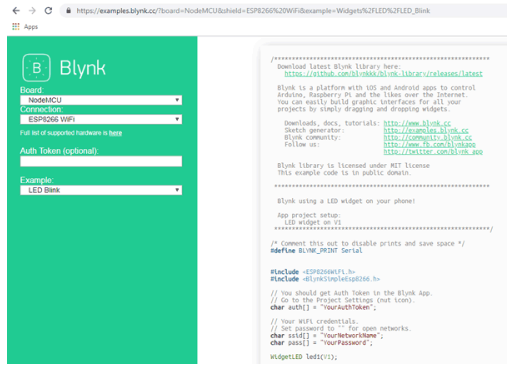This screenshot has width=514, height=372.
Task: Open the www.fb.com/blynkapp link
Action: pyautogui.click(x=429, y=144)
